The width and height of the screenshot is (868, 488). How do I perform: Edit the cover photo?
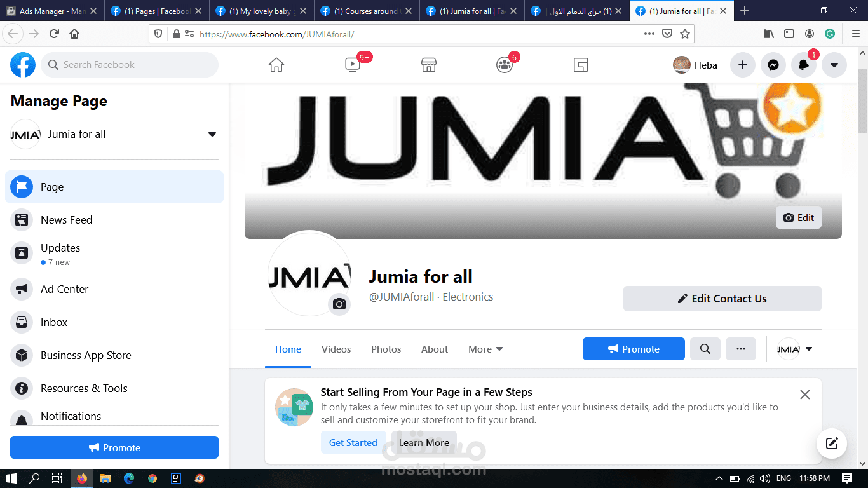[x=799, y=217]
